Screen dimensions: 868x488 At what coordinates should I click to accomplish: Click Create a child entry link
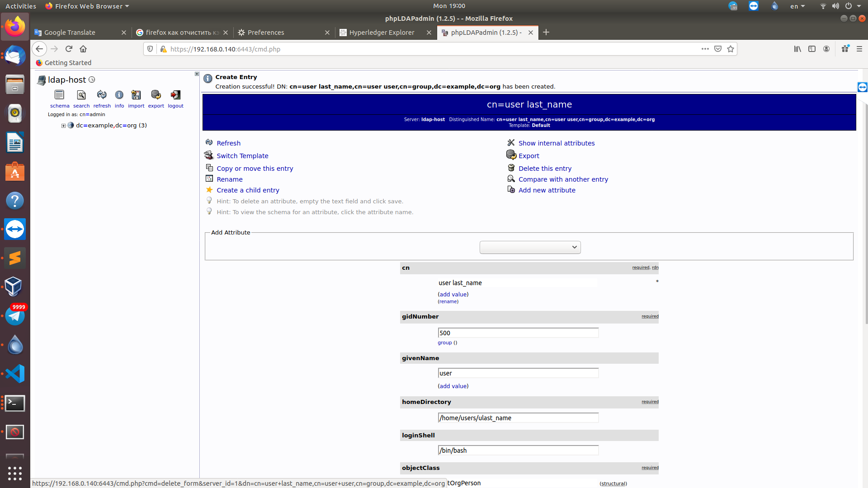coord(248,190)
